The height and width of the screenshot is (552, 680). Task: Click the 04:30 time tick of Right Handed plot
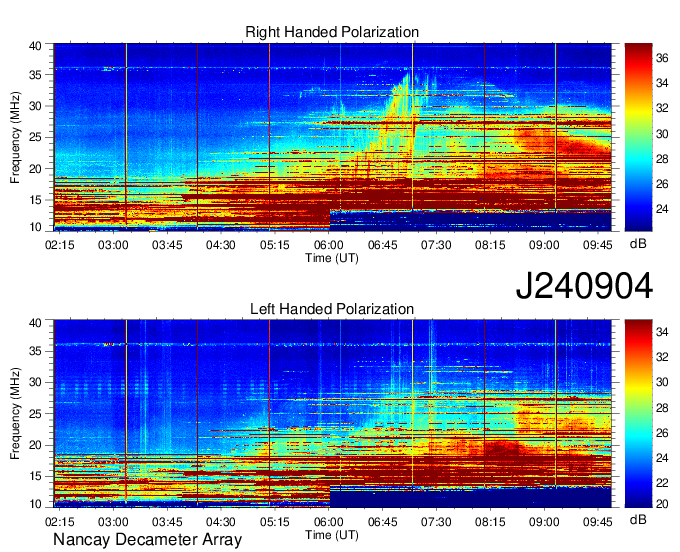click(221, 245)
